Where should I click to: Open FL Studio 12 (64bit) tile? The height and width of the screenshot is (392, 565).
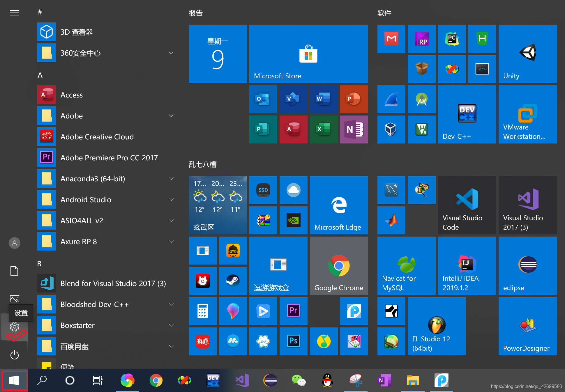point(437,326)
